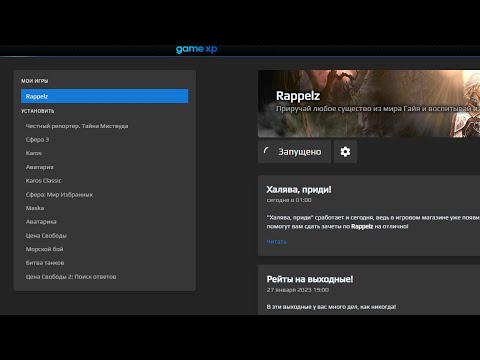This screenshot has width=480, height=360.
Task: Select Maska in the game list
Action: click(35, 208)
